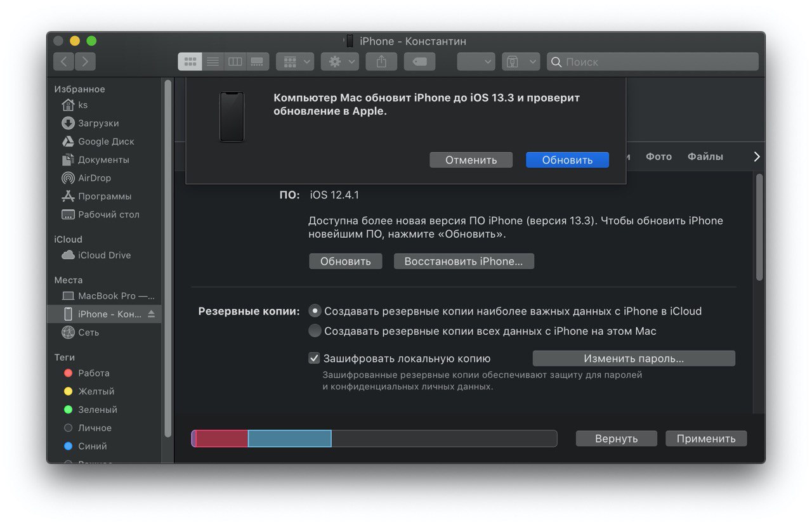This screenshot has width=812, height=525.
Task: Click the iOS 12.4.1 version text
Action: 334,195
